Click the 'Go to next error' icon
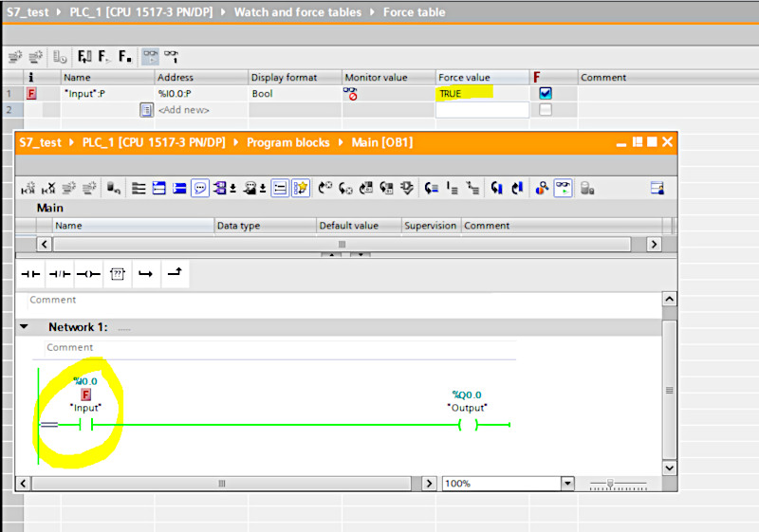Screen dimensions: 759x532 [x=324, y=188]
